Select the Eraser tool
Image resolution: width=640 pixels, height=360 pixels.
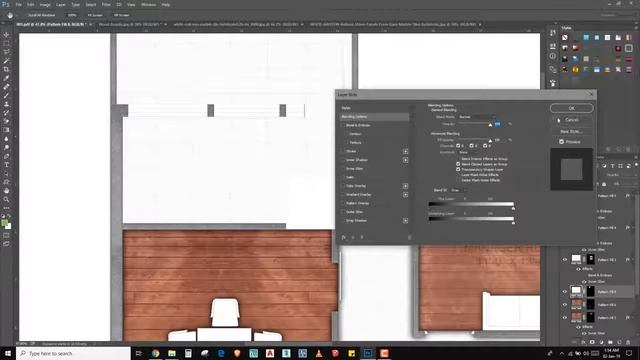tap(6, 121)
